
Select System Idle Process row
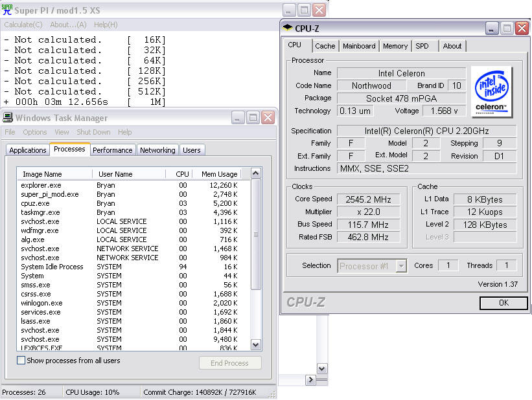tap(133, 267)
